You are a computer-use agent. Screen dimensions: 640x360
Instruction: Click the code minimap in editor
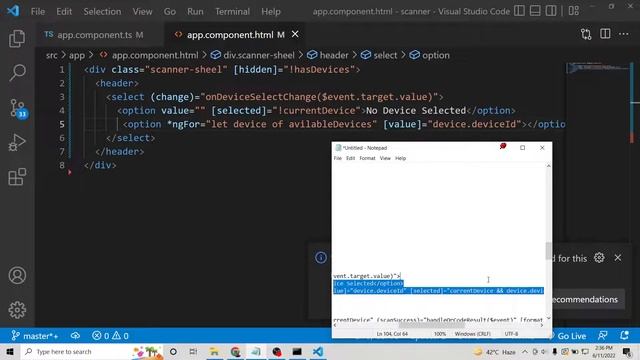click(x=598, y=67)
